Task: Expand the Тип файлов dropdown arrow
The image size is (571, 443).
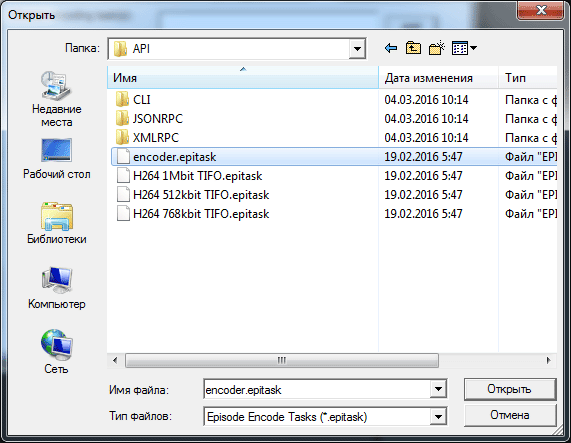Action: [438, 416]
